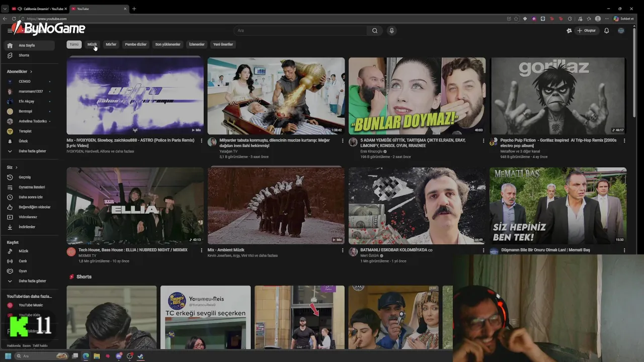Open Bentropi subscription channel
Image resolution: width=644 pixels, height=362 pixels.
[29, 111]
